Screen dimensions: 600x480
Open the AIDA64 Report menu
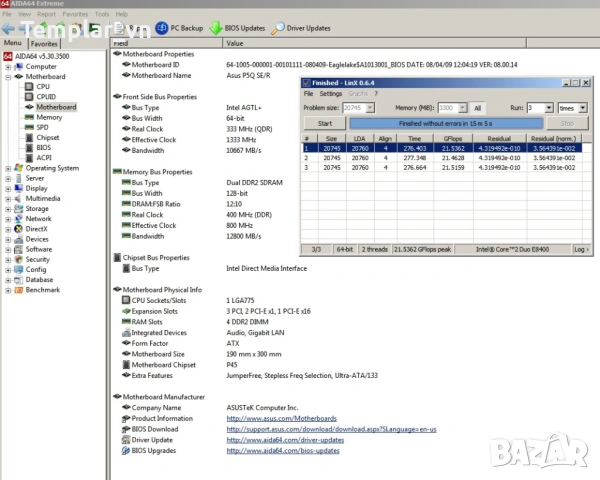[x=46, y=14]
